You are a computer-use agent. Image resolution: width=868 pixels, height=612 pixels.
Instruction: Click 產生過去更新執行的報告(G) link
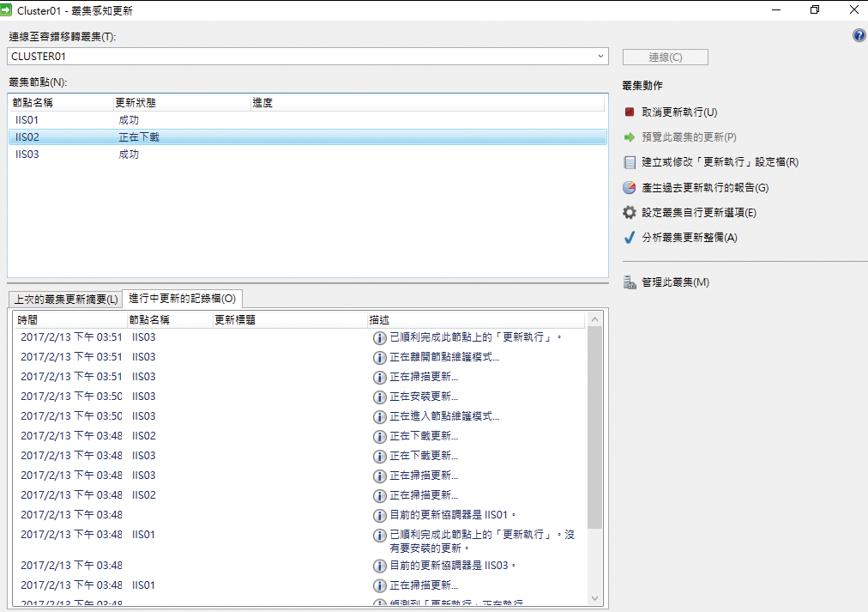[705, 188]
